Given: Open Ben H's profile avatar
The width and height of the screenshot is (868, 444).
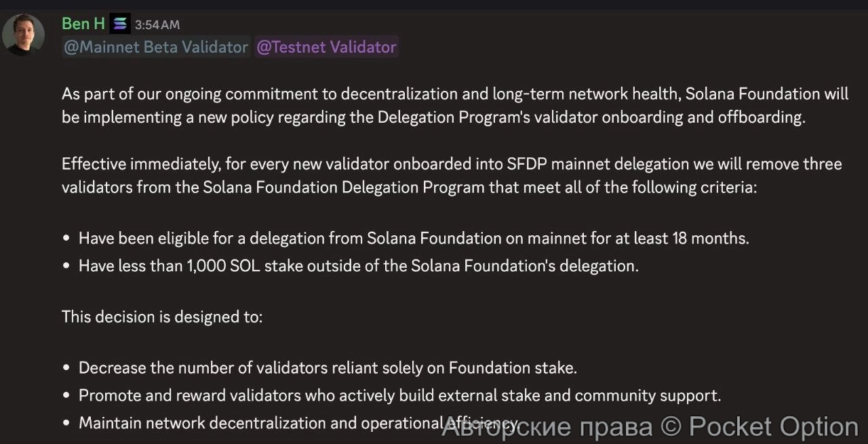Looking at the screenshot, I should coord(24,35).
